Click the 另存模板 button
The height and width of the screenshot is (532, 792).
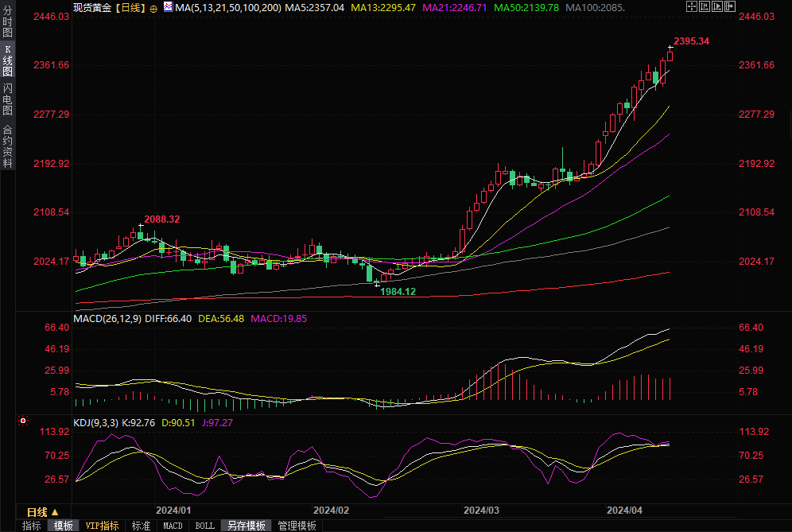(x=246, y=526)
